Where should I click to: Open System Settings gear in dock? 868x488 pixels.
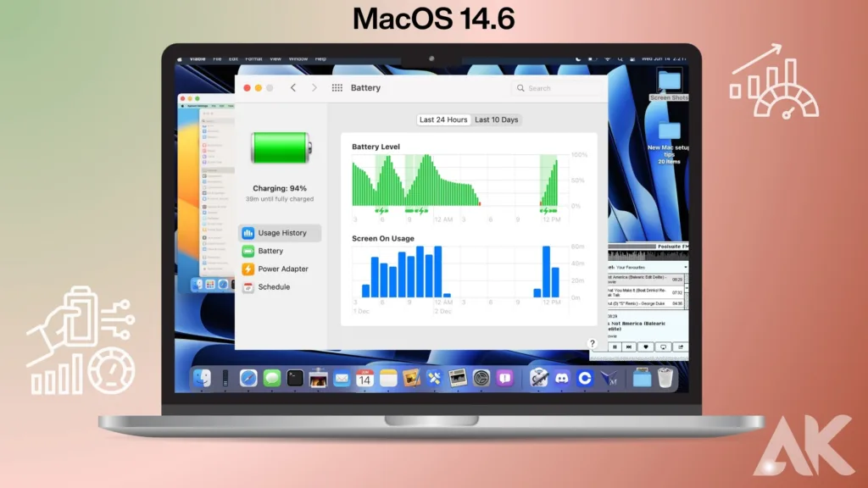point(481,379)
